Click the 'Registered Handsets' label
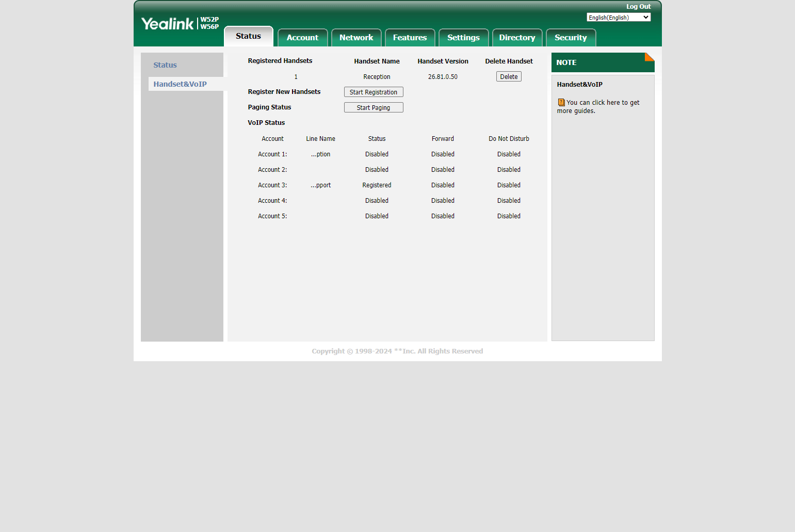795x532 pixels. 280,61
